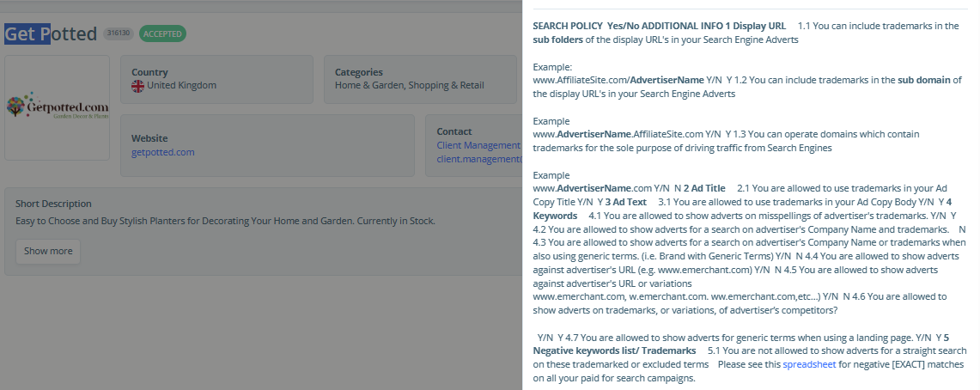Click the Get Potted title heading
980x390 pixels.
(51, 34)
